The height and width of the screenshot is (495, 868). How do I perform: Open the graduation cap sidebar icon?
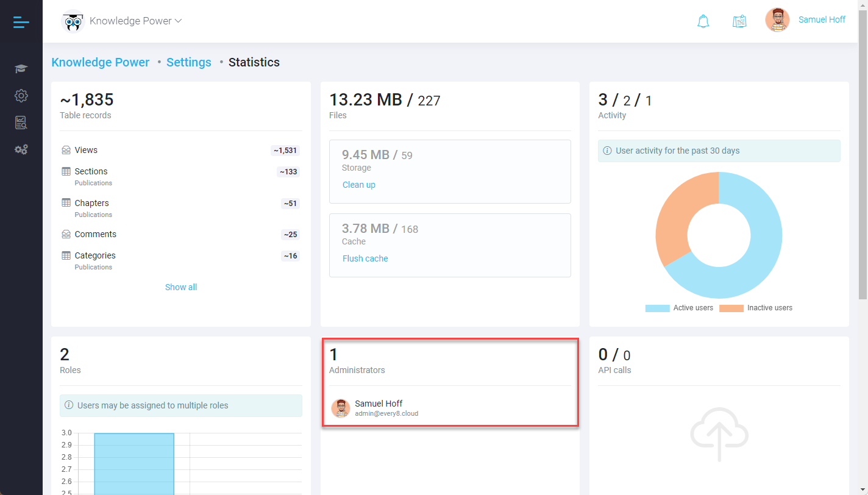pos(21,69)
